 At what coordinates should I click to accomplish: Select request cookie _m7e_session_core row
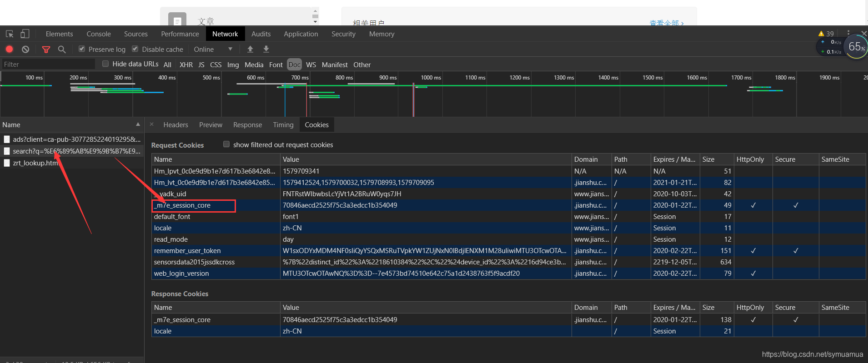508,205
